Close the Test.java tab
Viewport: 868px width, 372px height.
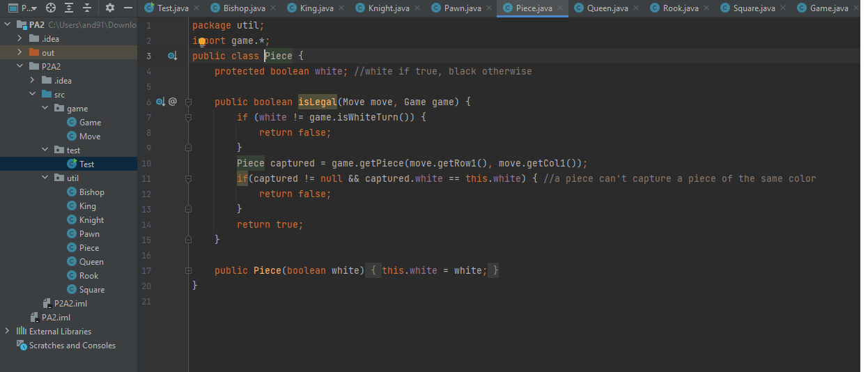coord(196,8)
